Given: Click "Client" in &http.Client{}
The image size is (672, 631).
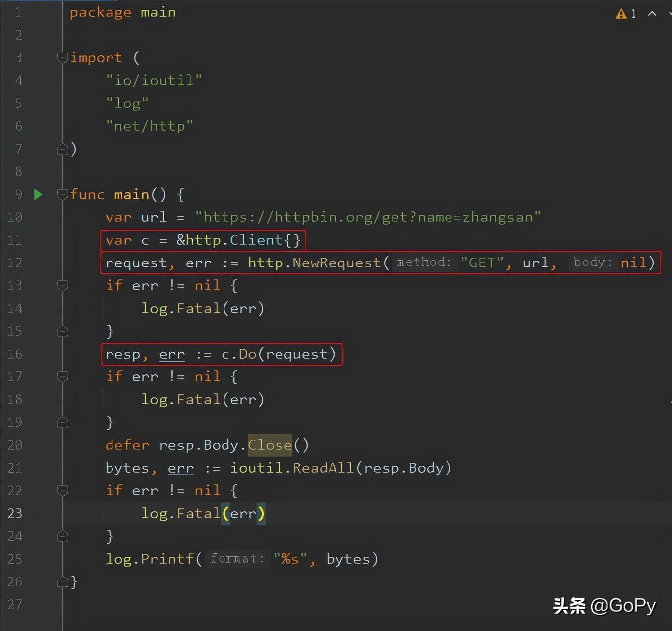Looking at the screenshot, I should [256, 240].
